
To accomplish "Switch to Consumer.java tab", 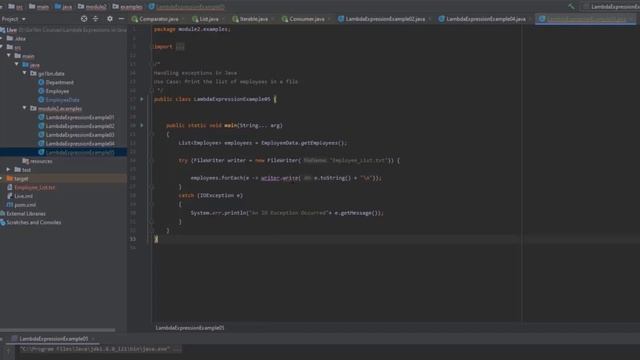I will click(307, 19).
